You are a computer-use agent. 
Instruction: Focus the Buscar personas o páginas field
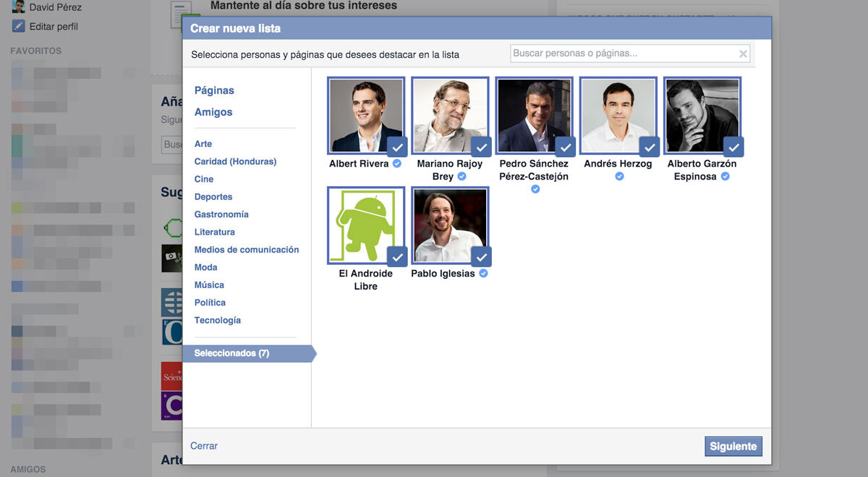click(622, 54)
